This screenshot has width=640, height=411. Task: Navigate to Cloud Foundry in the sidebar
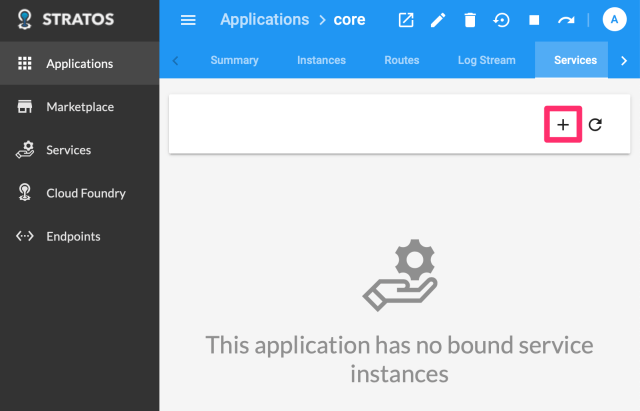point(86,193)
